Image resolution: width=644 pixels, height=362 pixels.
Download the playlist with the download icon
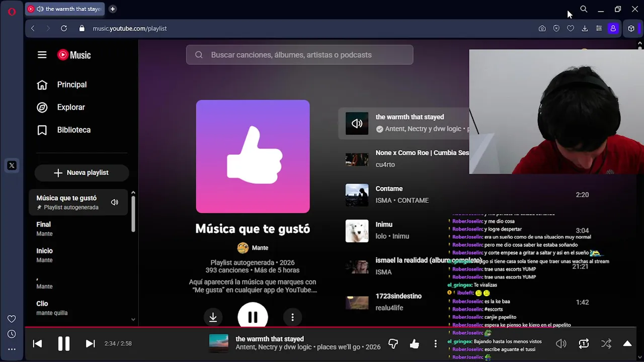coord(213,317)
